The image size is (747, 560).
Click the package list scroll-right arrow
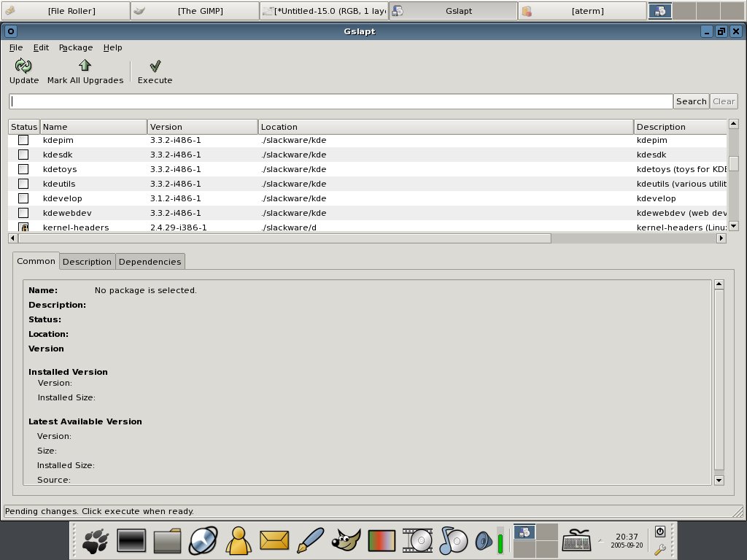click(721, 238)
